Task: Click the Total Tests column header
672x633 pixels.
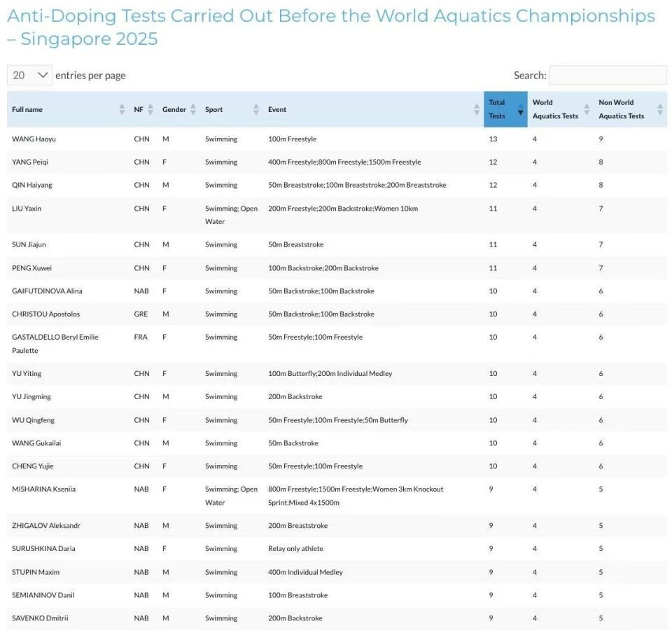Action: [505, 109]
